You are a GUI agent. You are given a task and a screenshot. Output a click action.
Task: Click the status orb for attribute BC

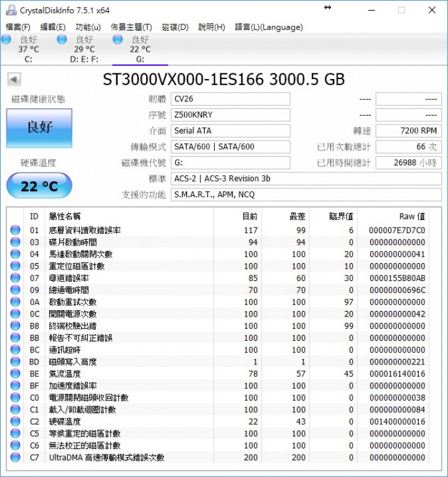pyautogui.click(x=15, y=350)
